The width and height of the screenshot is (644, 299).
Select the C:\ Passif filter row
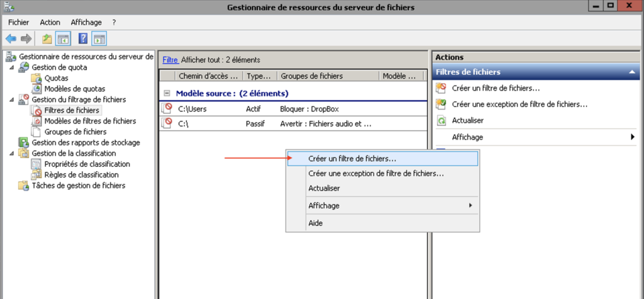pos(293,124)
